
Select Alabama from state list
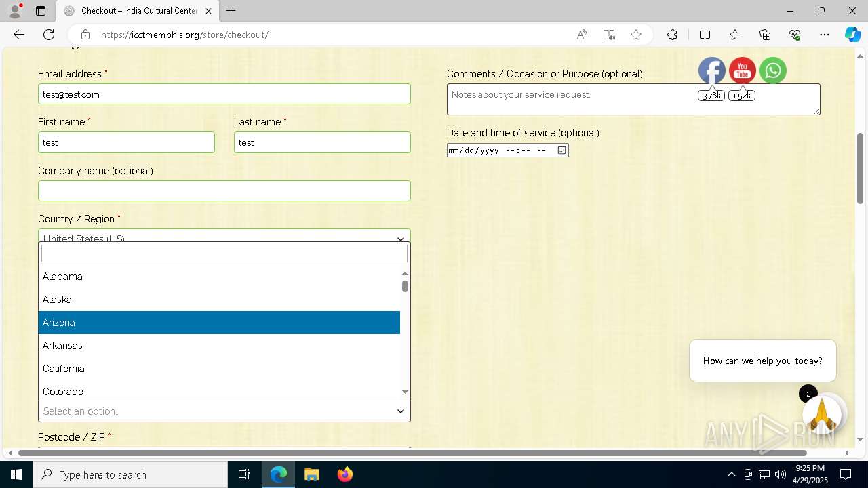point(219,277)
